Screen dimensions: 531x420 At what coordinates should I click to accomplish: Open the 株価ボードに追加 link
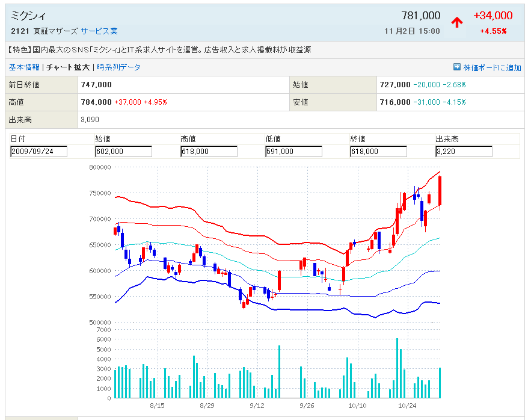(492, 68)
